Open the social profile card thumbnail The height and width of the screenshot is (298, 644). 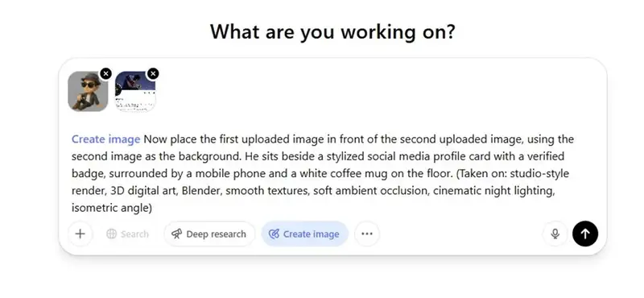[x=135, y=91]
